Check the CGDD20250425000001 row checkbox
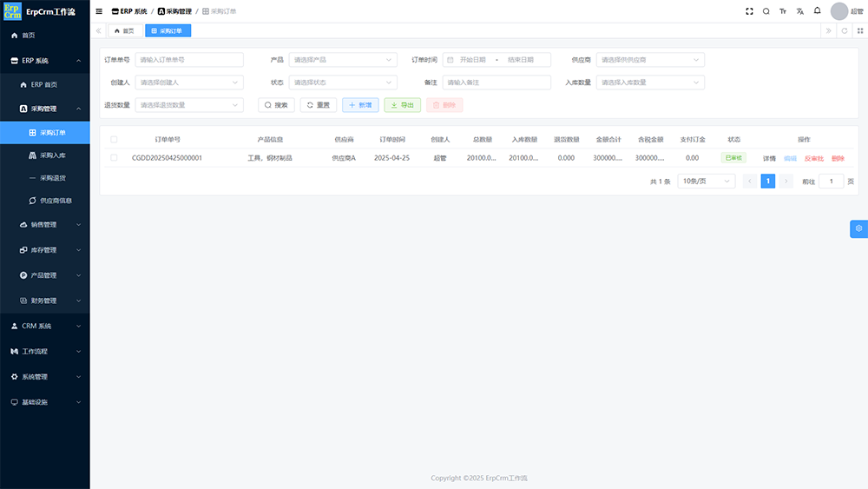The height and width of the screenshot is (489, 868). pyautogui.click(x=114, y=158)
